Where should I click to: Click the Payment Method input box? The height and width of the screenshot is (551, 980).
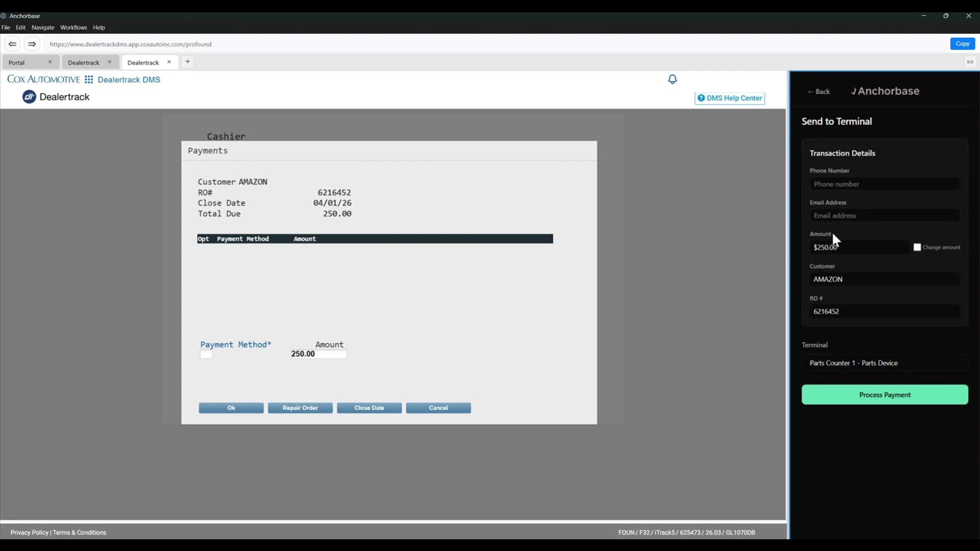206,355
